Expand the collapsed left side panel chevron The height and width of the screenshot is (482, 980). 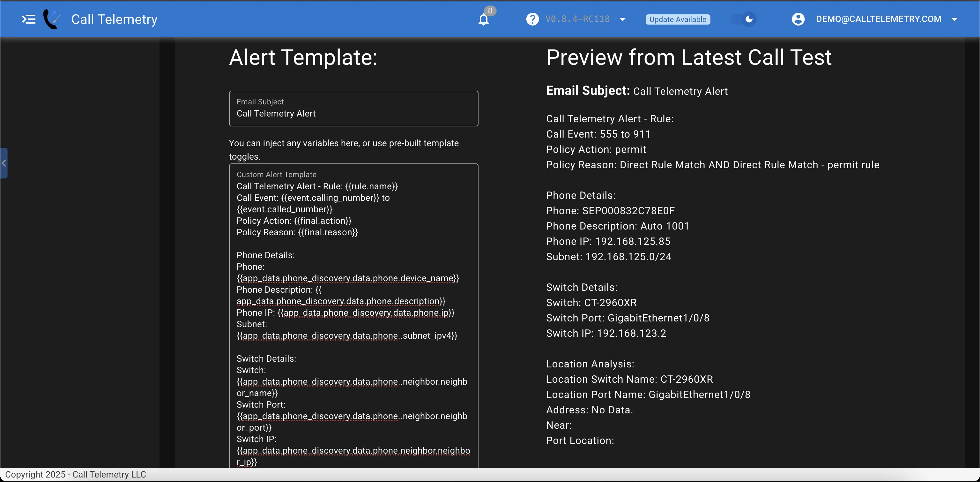click(4, 163)
